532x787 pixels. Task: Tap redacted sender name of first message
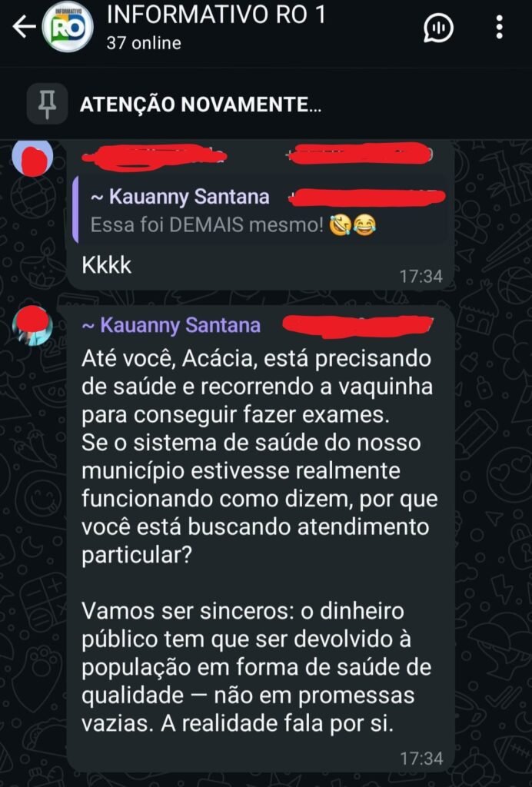tap(155, 155)
